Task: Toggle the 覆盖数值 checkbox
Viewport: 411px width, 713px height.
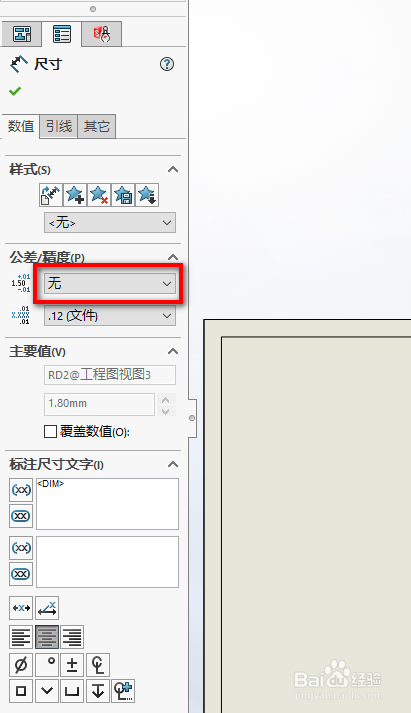Action: click(50, 431)
